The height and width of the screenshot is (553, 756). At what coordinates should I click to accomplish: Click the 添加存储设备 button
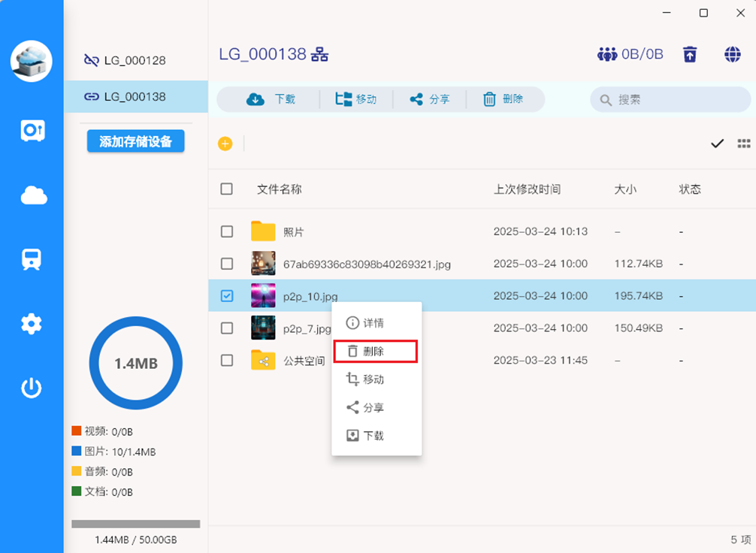135,141
